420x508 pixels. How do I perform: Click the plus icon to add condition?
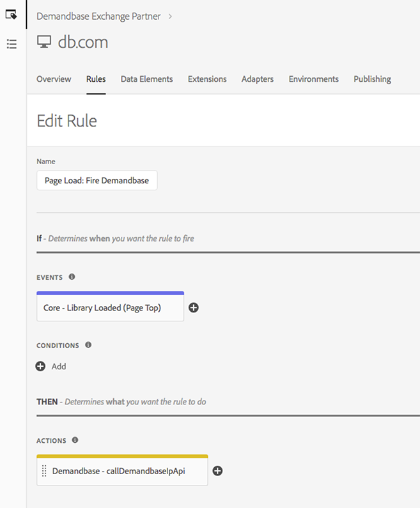[40, 366]
